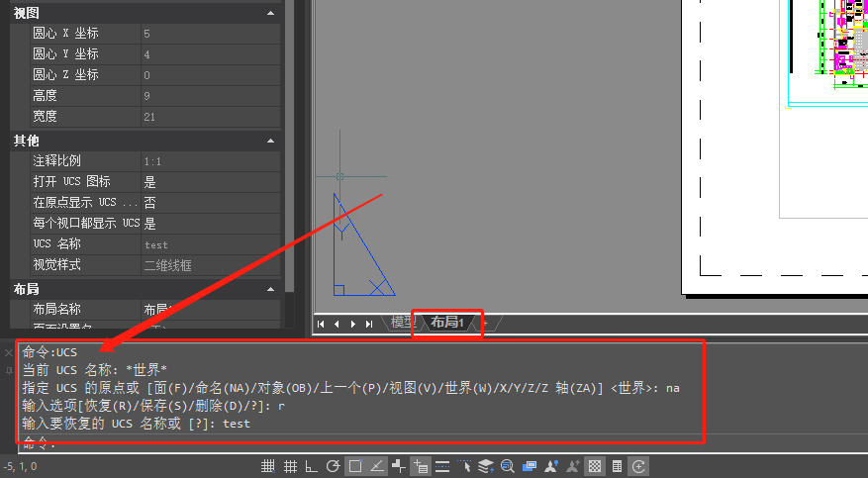Click the selection cycling cursor icon
The width and height of the screenshot is (868, 478).
[464, 466]
